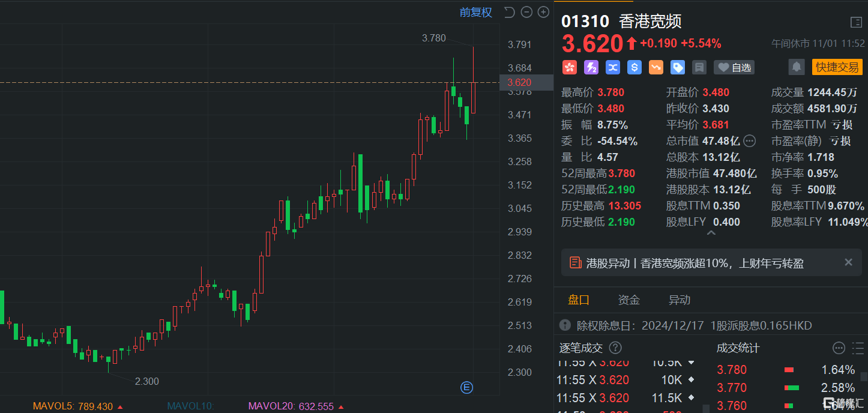Image resolution: width=868 pixels, height=413 pixels.
Task: Click the Hong Kong market flag icon
Action: tap(570, 67)
